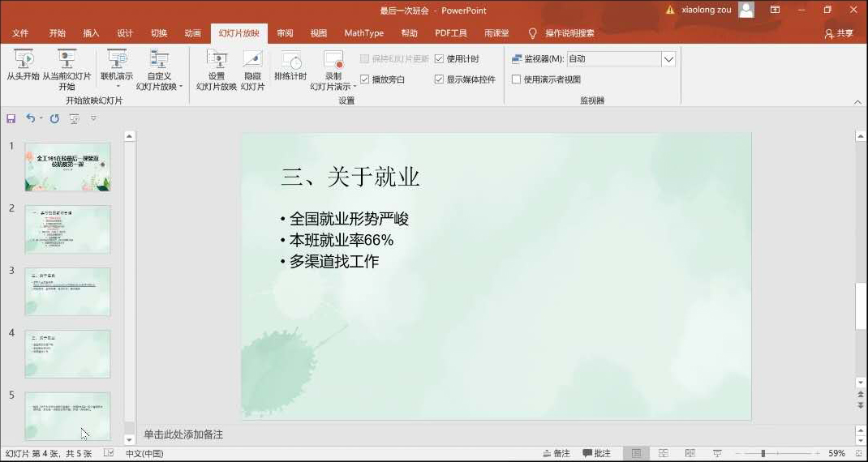Viewport: 868px width, 462px height.
Task: Toggle the Notes (备注) button in status bar
Action: click(556, 453)
